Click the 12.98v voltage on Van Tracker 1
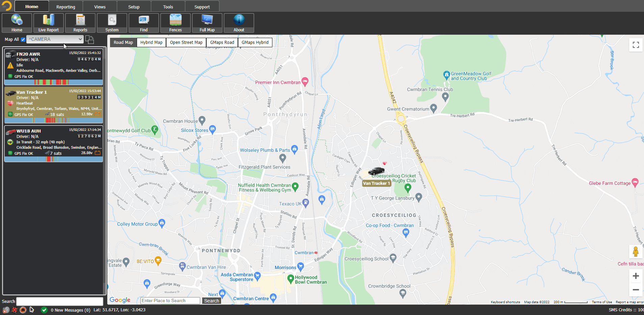The image size is (644, 315). pos(87,114)
